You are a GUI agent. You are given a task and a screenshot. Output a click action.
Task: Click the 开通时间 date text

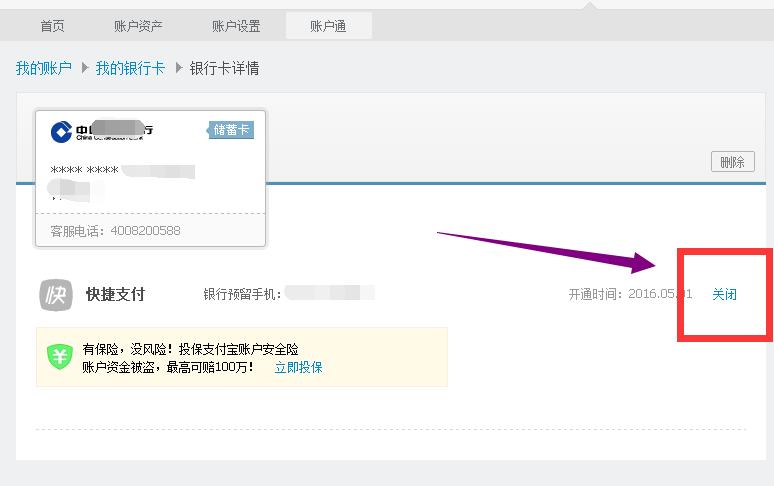[x=630, y=295]
